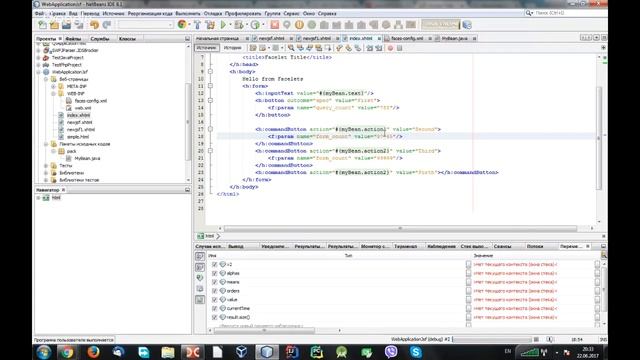Expand the TestJavaProject node
640x360 pixels.
point(39,58)
